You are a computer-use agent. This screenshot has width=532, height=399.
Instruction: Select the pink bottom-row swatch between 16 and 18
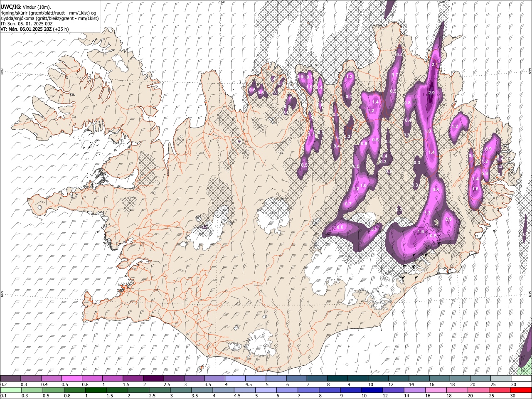pyautogui.click(x=435, y=390)
